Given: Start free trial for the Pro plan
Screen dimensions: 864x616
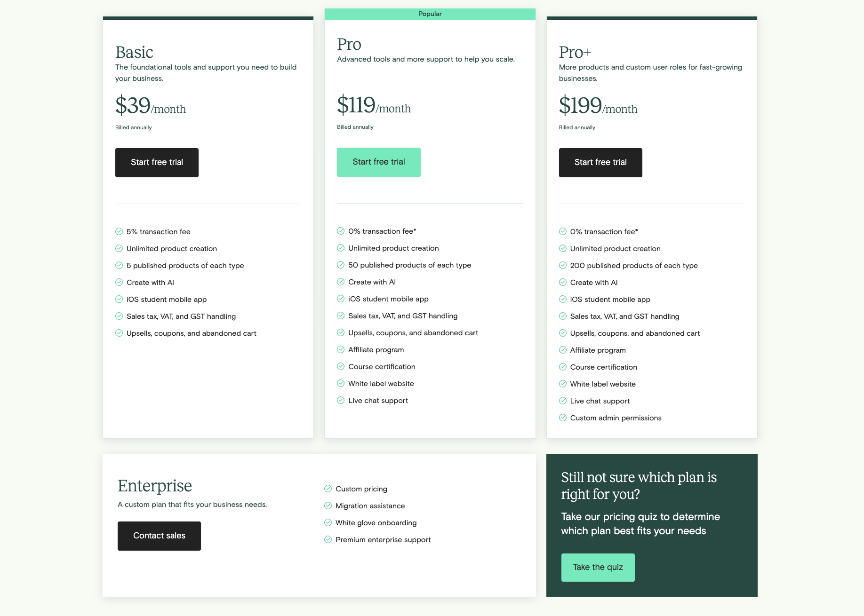Looking at the screenshot, I should [378, 162].
